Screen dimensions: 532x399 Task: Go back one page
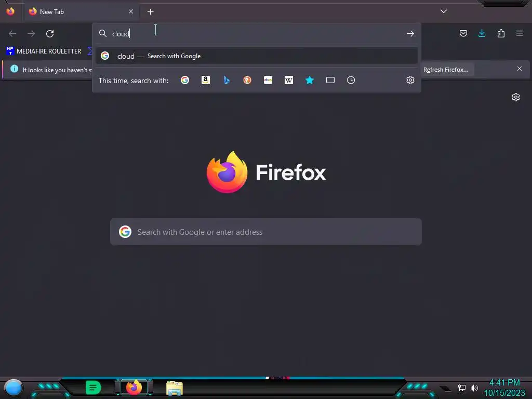coord(12,34)
